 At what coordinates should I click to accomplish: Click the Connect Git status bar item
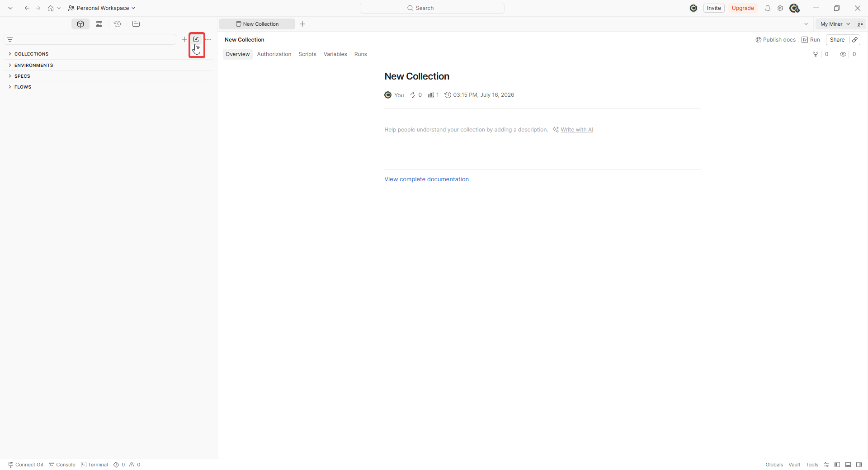pos(26,465)
